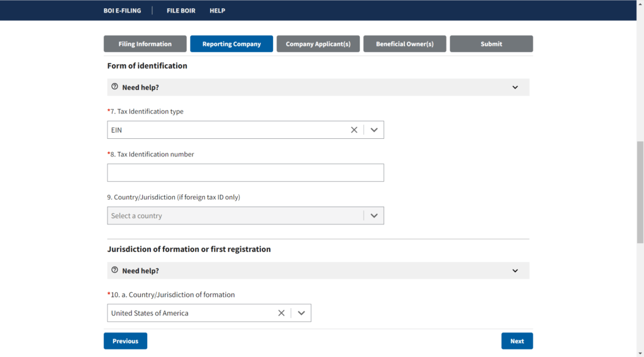
Task: Click the EIN value in Tax Identification type
Action: coord(116,130)
